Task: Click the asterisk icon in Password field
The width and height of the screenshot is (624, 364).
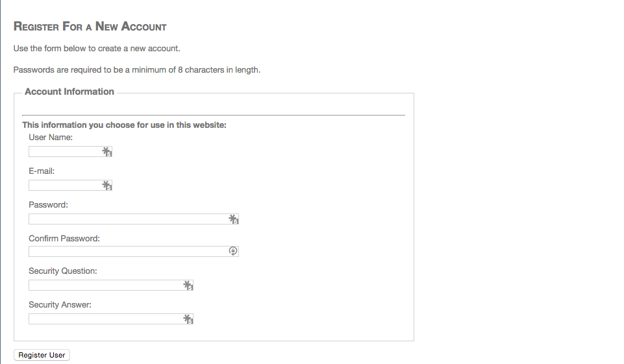Action: coord(234,219)
